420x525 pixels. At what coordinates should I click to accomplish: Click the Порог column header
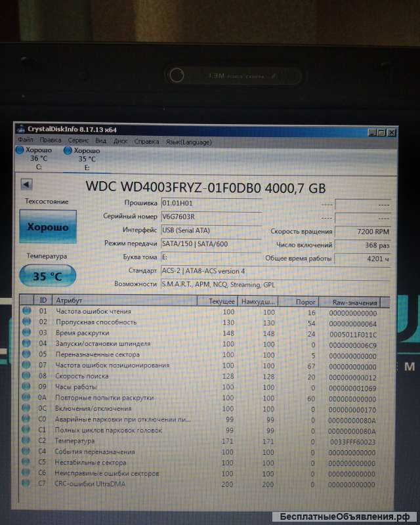[298, 302]
